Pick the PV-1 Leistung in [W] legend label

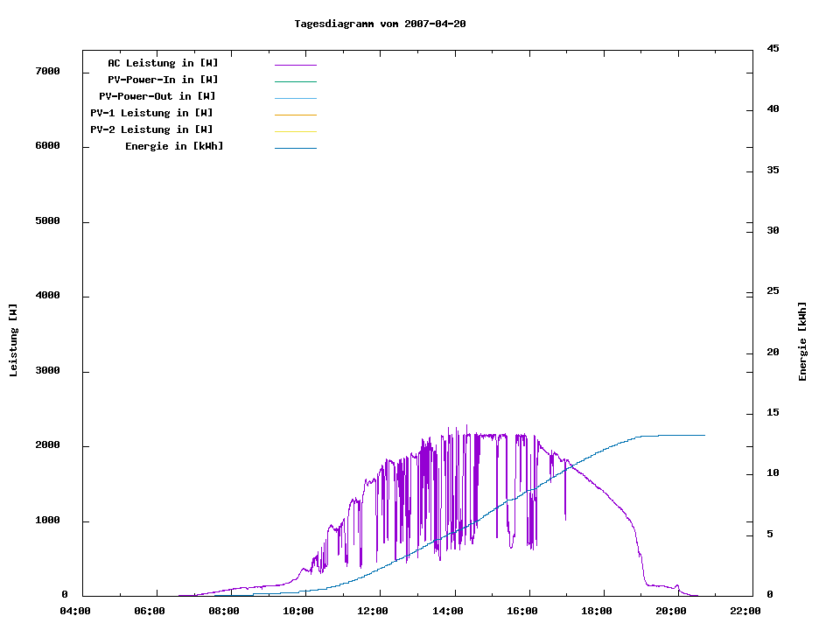tap(151, 113)
